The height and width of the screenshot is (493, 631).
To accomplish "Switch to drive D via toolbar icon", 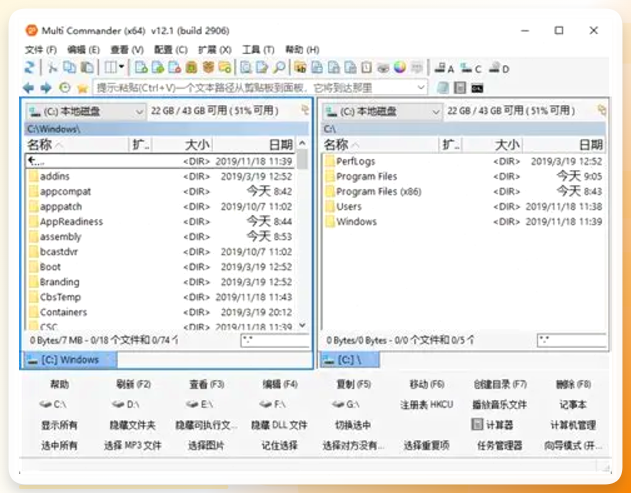I will tap(499, 68).
